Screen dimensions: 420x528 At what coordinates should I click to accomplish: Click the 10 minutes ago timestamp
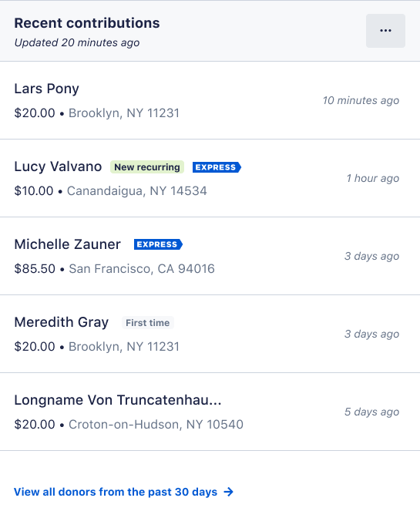pyautogui.click(x=361, y=100)
